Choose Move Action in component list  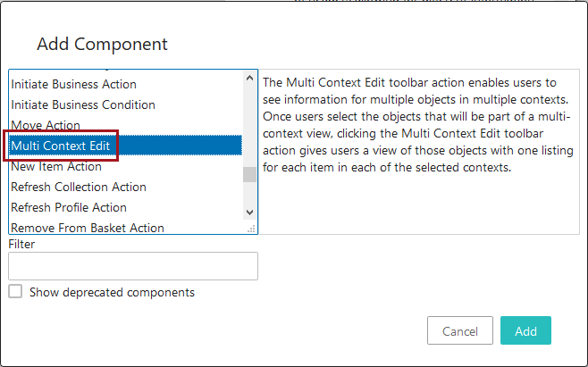tap(46, 126)
